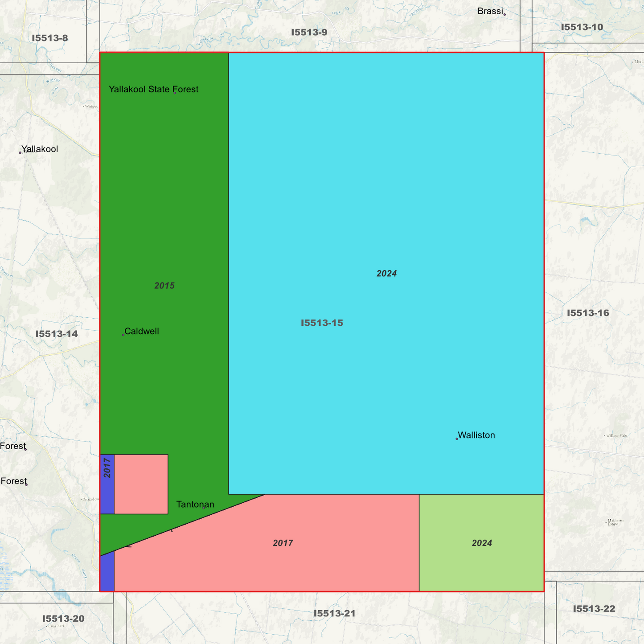
Task: Select the Brassi place name
Action: 490,11
